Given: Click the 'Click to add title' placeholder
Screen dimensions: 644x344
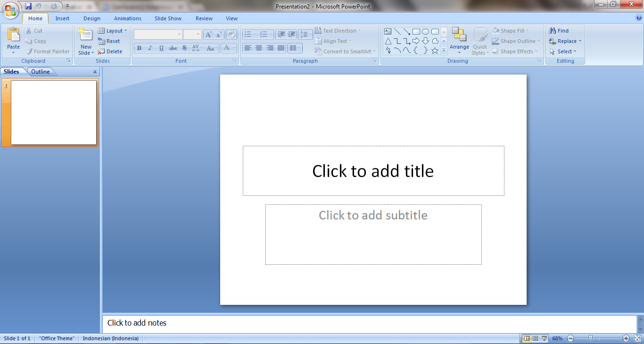Looking at the screenshot, I should pos(373,171).
